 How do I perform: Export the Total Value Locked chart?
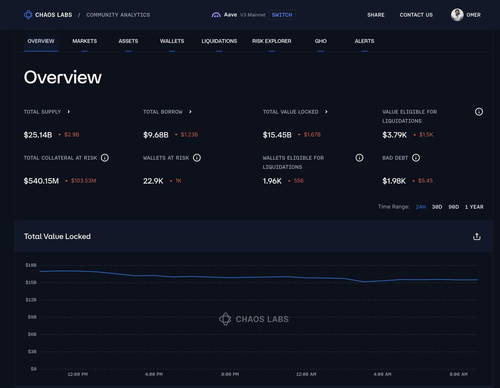pos(477,236)
